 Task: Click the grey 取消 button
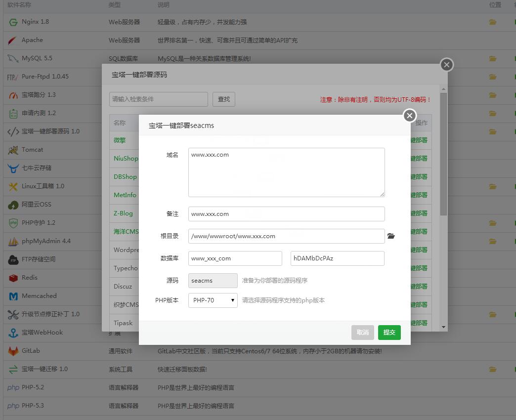(363, 333)
